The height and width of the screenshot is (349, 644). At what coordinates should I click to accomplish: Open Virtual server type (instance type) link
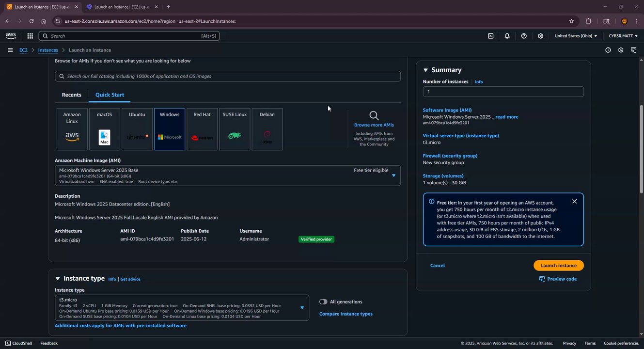pos(461,136)
